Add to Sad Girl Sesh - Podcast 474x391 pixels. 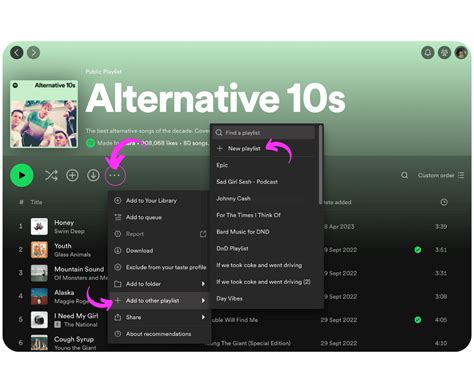[265, 182]
